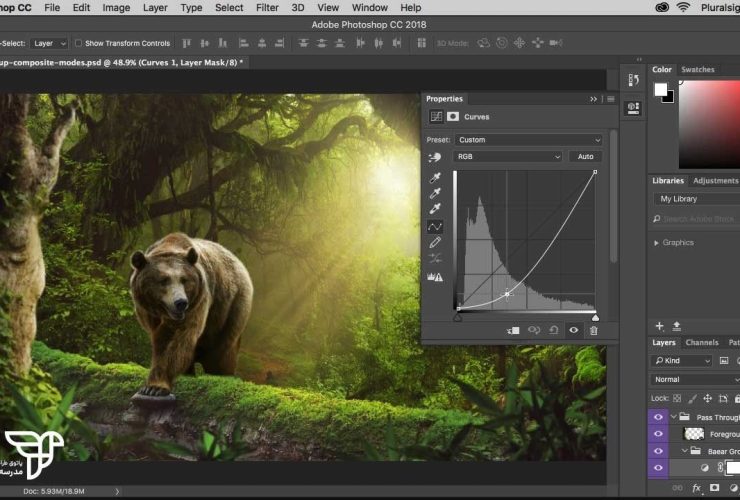Click the distribute top edges icon
The width and height of the screenshot is (740, 500).
point(303,43)
